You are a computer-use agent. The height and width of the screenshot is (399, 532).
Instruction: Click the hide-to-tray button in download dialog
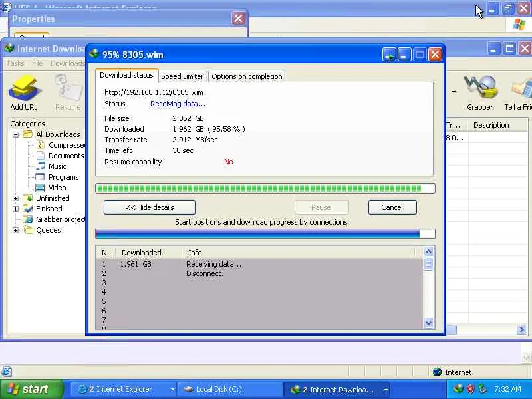(389, 55)
